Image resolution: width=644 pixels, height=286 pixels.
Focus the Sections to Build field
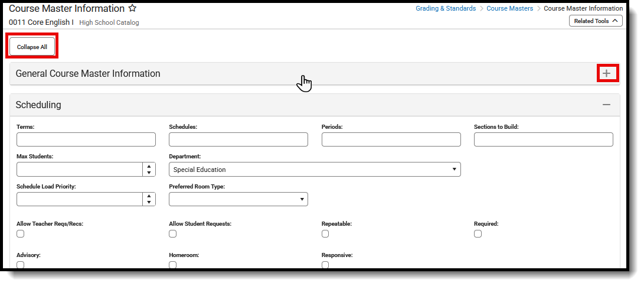click(x=543, y=139)
